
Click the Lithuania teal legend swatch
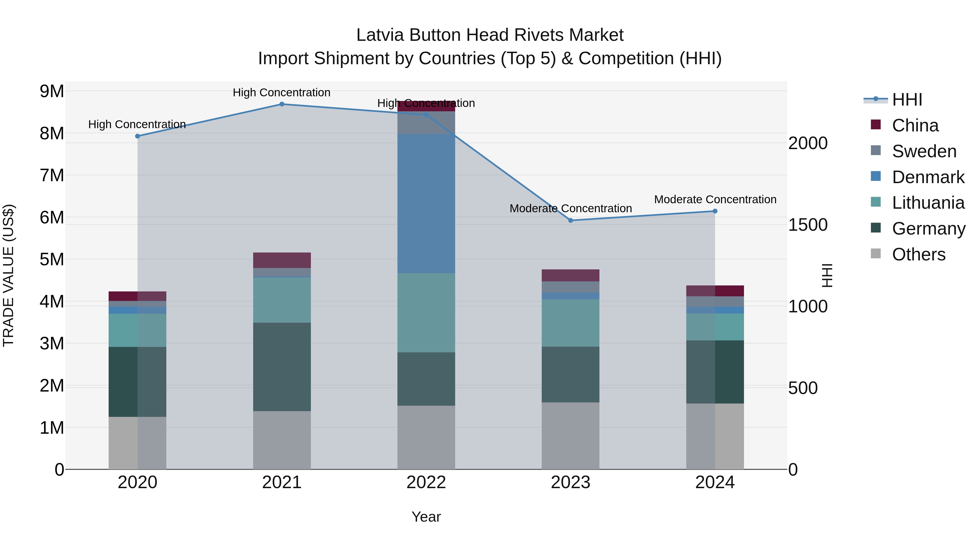(x=876, y=202)
